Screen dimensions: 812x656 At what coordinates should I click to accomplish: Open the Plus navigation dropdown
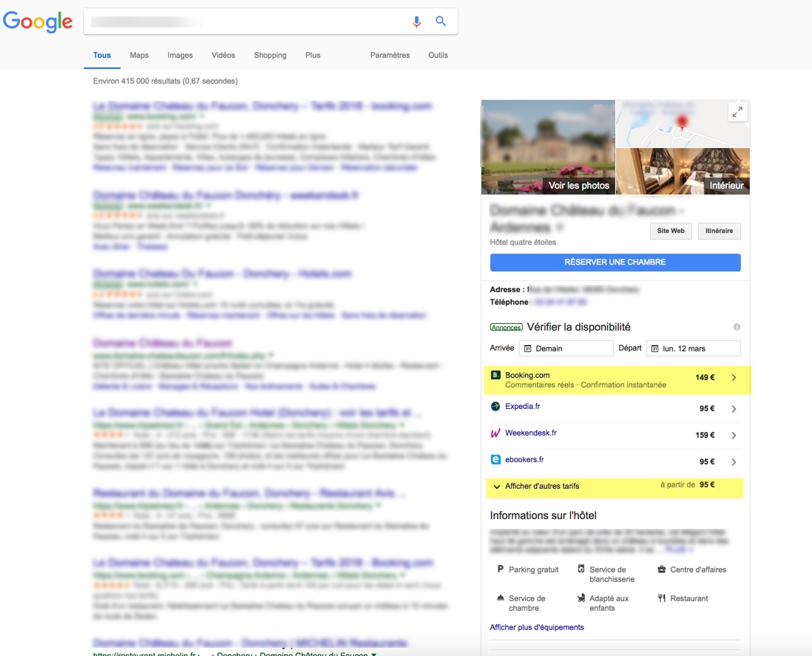[x=312, y=55]
